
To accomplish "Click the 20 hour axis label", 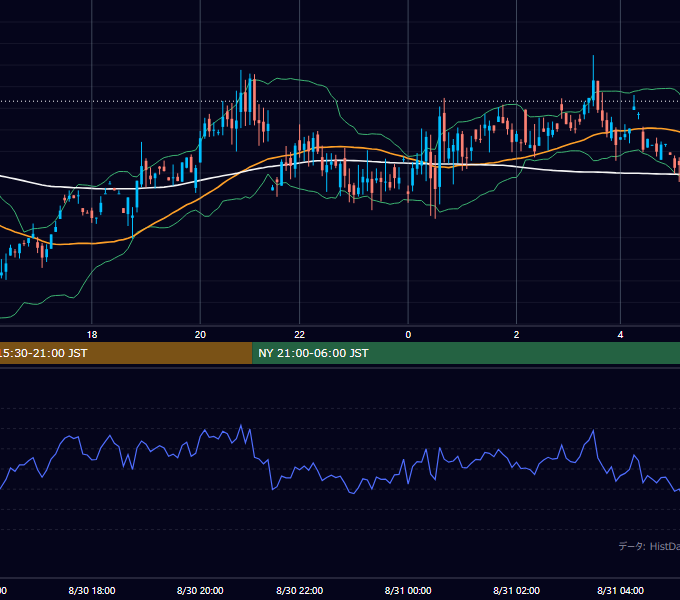I will 200,335.
